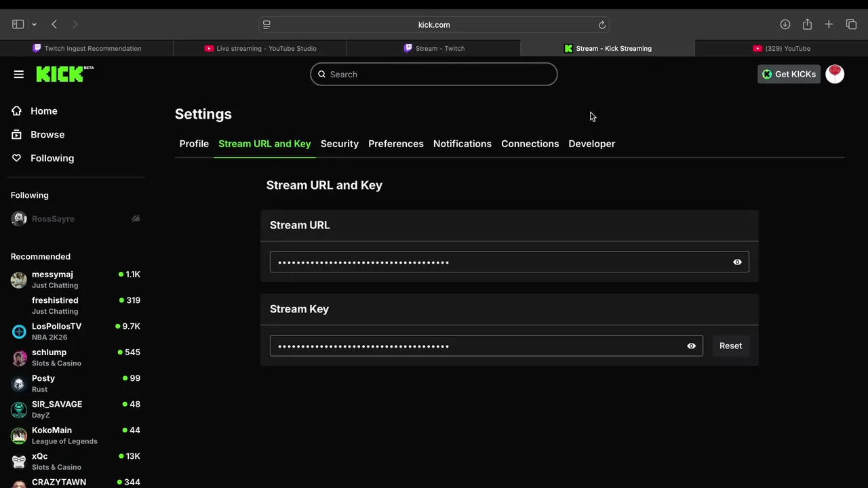
Task: Open the Connections settings tab
Action: pos(530,144)
